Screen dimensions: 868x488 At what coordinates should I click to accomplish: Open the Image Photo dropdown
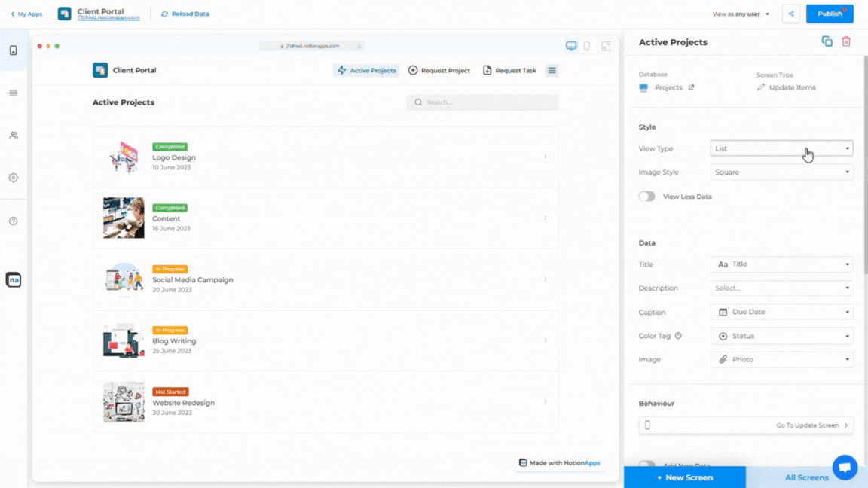[781, 360]
